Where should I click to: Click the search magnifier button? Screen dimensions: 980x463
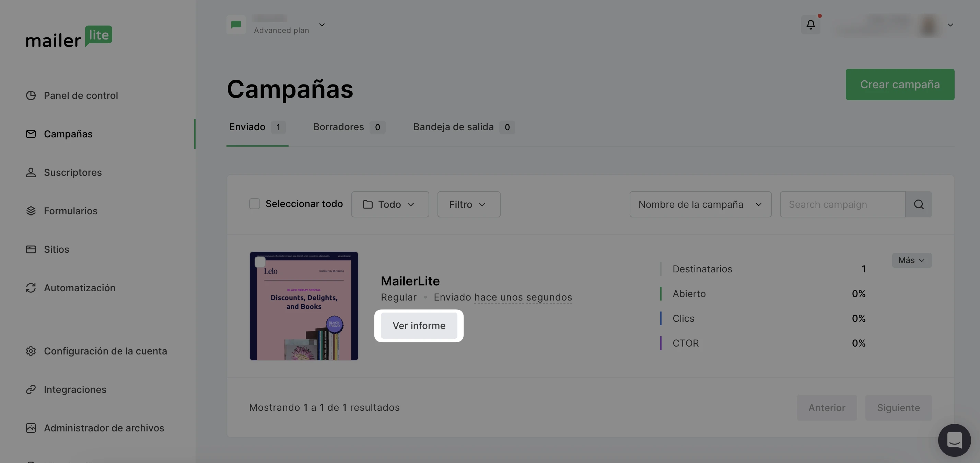coord(919,204)
